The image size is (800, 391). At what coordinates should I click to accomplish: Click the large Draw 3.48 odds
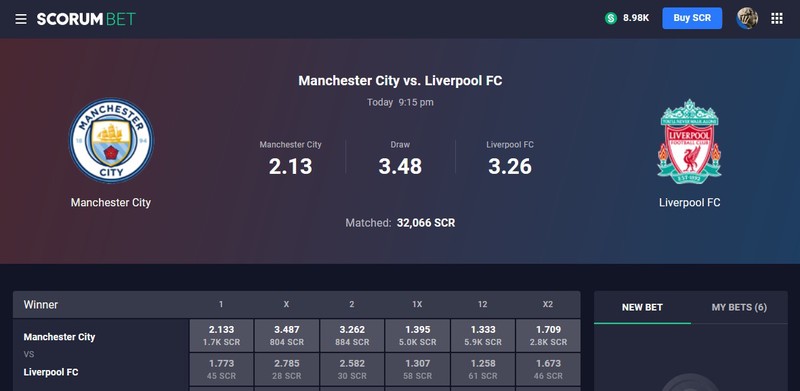pyautogui.click(x=400, y=166)
